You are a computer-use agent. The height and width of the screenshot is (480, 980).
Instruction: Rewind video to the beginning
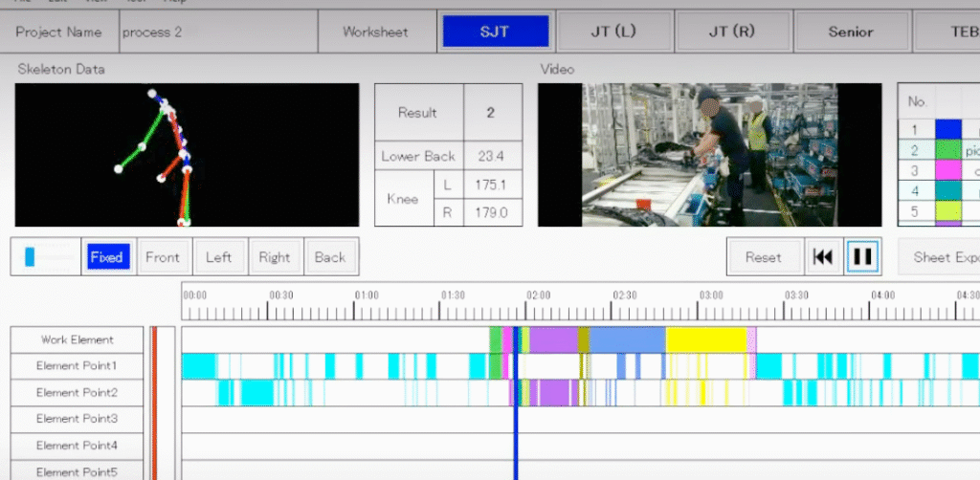822,256
